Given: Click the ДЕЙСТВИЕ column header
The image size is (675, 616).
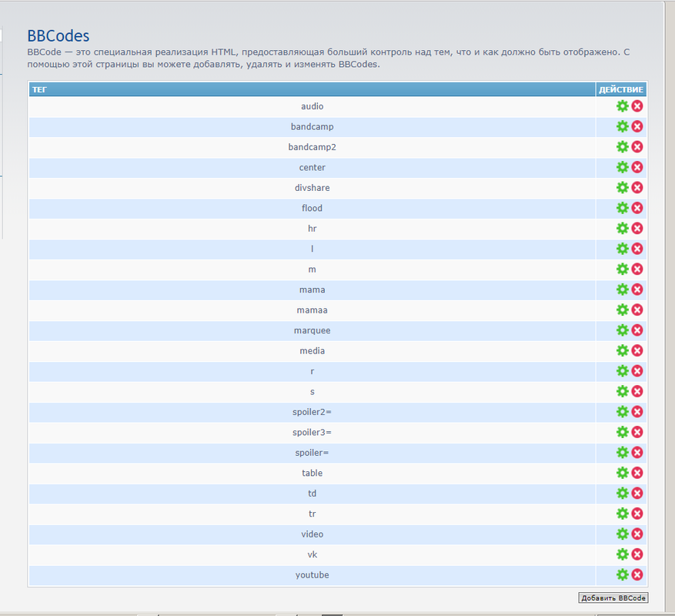Looking at the screenshot, I should point(621,89).
